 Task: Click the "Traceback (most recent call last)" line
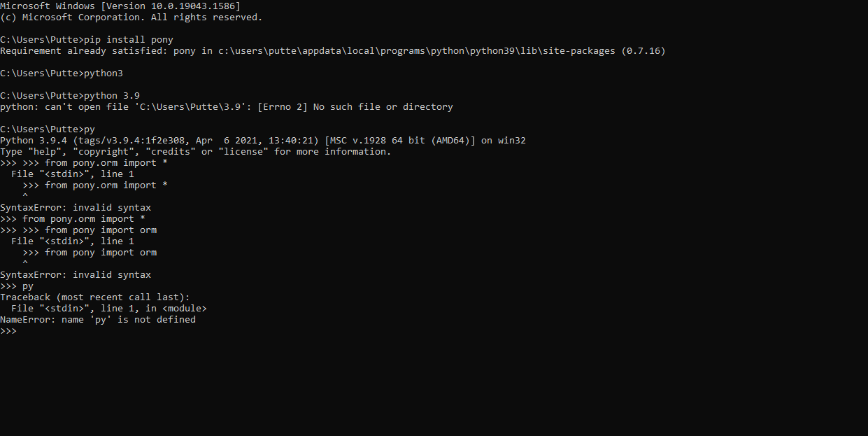tap(94, 297)
